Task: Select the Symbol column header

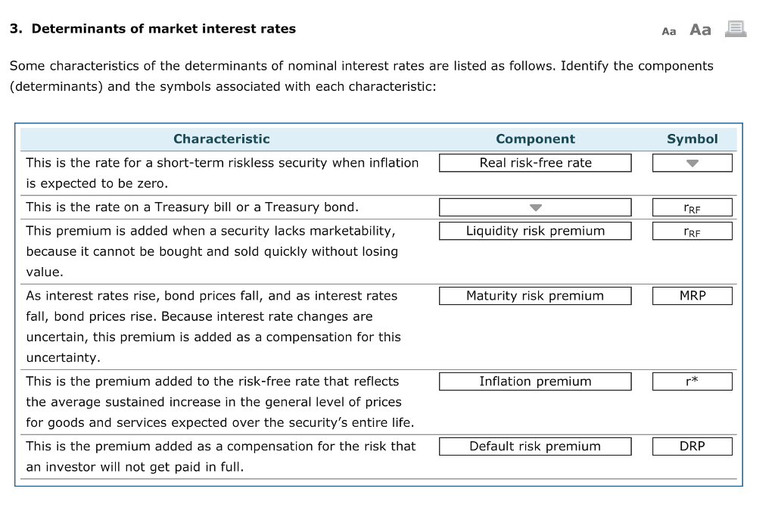Action: (692, 138)
